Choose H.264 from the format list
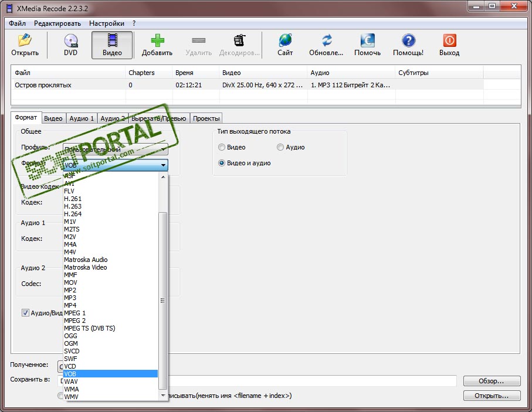The width and height of the screenshot is (532, 412). point(111,214)
